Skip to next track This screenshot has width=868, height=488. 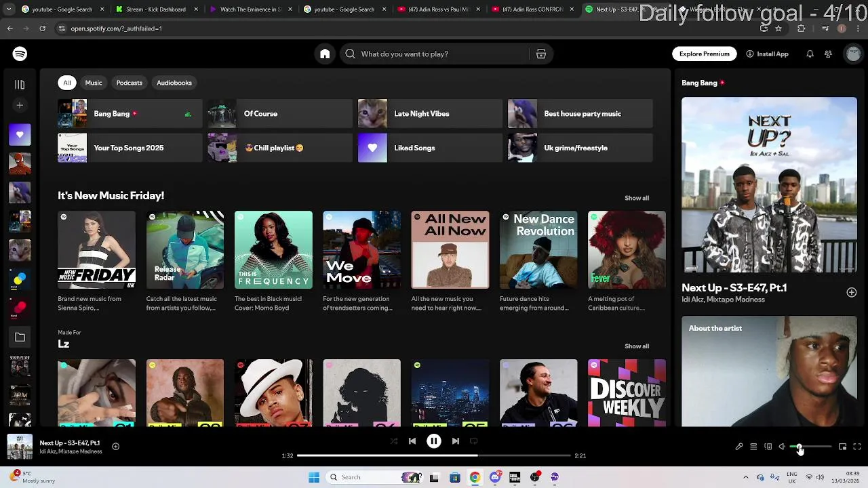point(456,441)
